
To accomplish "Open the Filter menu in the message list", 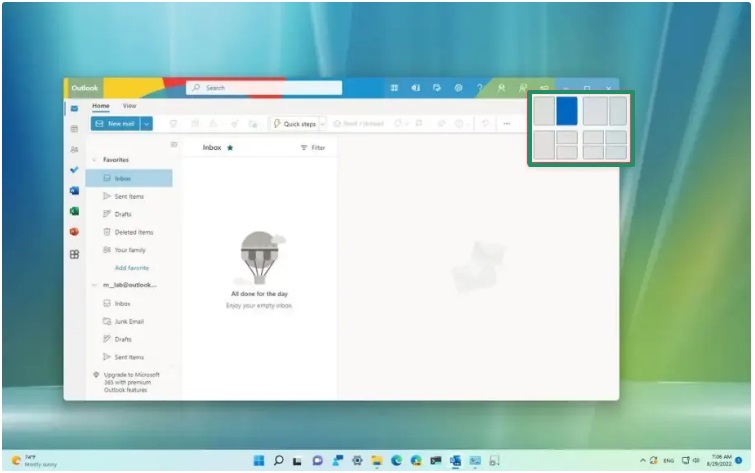I will coord(313,148).
